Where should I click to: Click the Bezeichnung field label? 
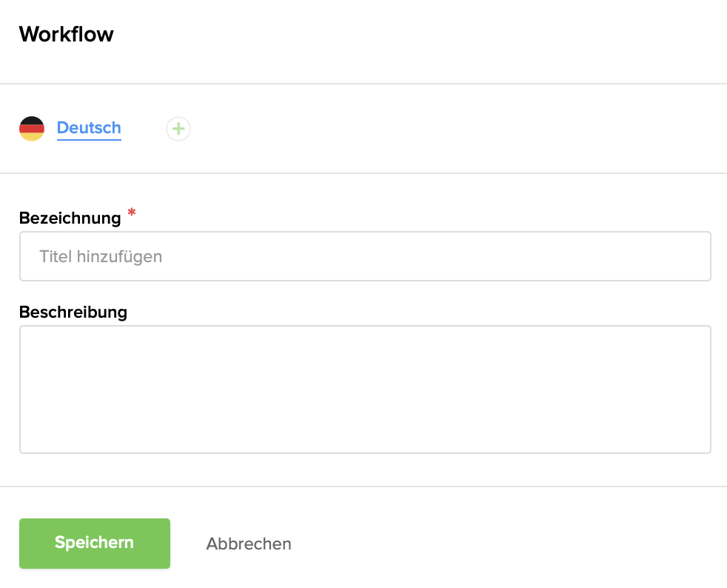coord(70,218)
